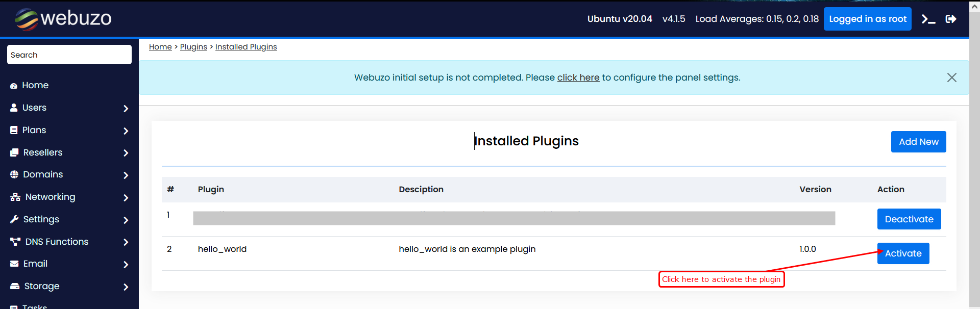Viewport: 980px width, 309px height.
Task: Expand the Resellers submenu chevron
Action: point(126,153)
